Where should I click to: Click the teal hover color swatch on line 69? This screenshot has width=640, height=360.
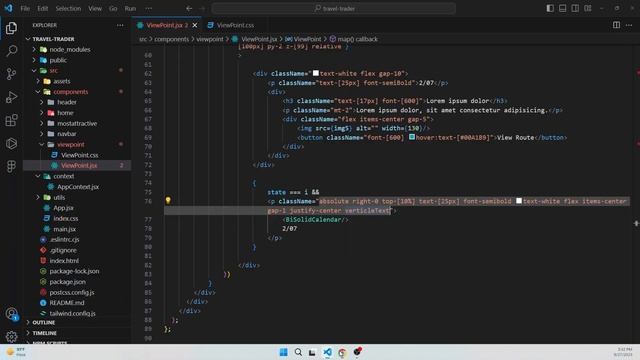coord(412,137)
